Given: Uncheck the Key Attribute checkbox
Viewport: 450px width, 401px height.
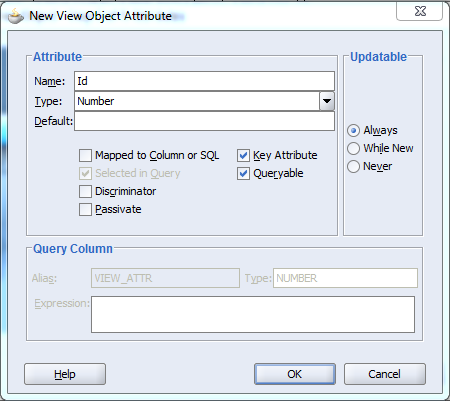Looking at the screenshot, I should pyautogui.click(x=243, y=155).
